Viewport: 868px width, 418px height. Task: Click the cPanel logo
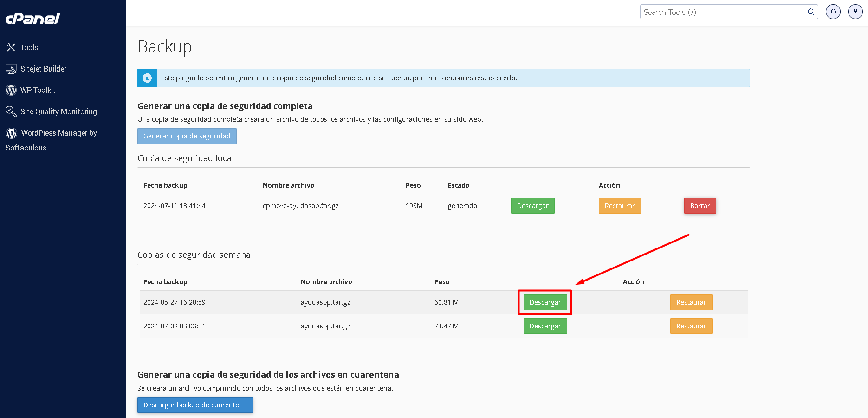32,18
